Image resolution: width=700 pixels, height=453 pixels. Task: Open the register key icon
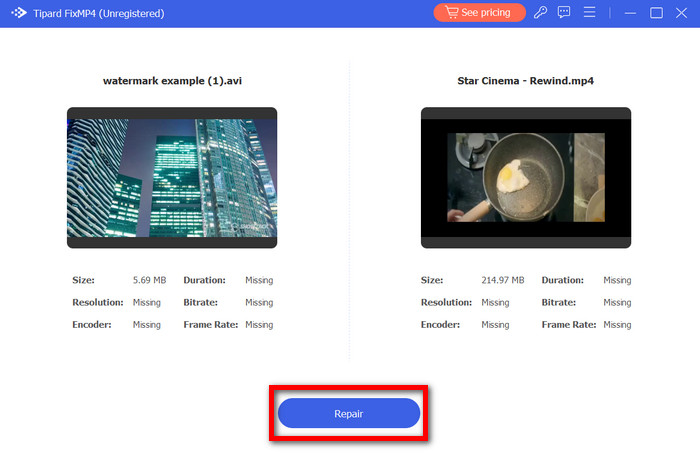pos(540,13)
